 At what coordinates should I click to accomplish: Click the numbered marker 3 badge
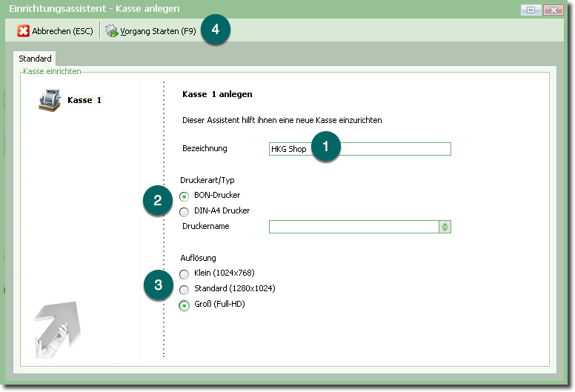[158, 285]
